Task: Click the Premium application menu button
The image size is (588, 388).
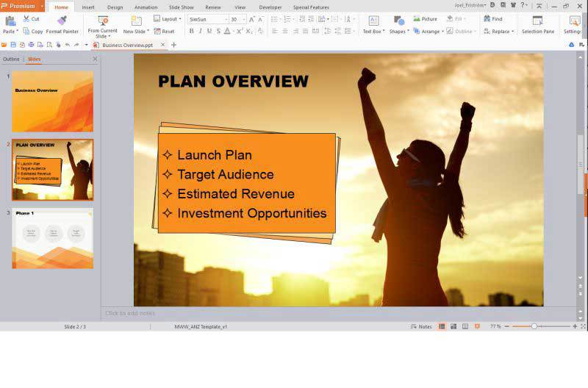Action: click(22, 7)
